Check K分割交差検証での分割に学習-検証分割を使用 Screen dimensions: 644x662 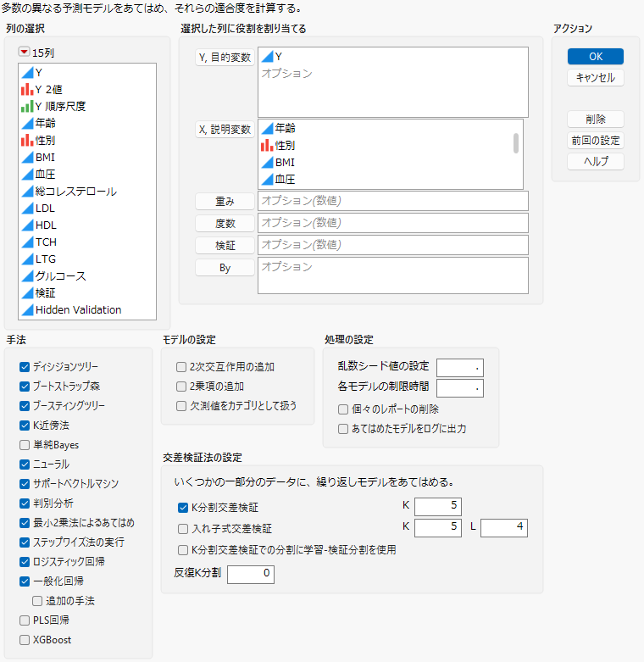183,550
